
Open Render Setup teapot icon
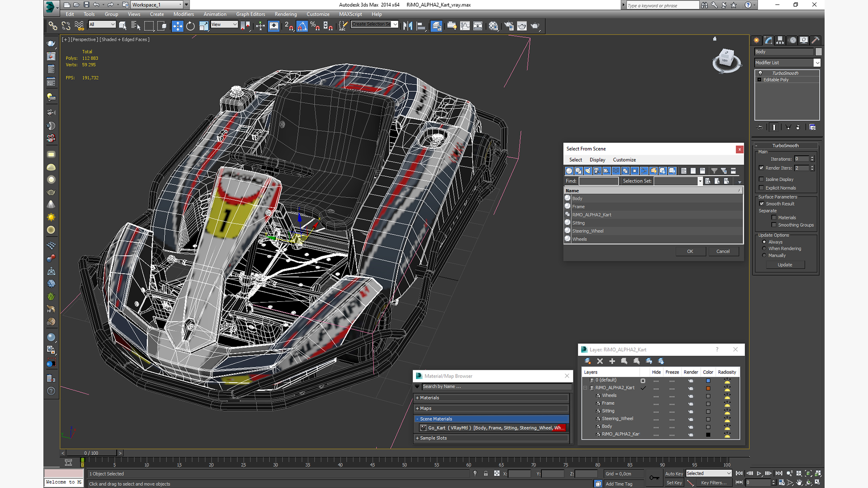(509, 26)
